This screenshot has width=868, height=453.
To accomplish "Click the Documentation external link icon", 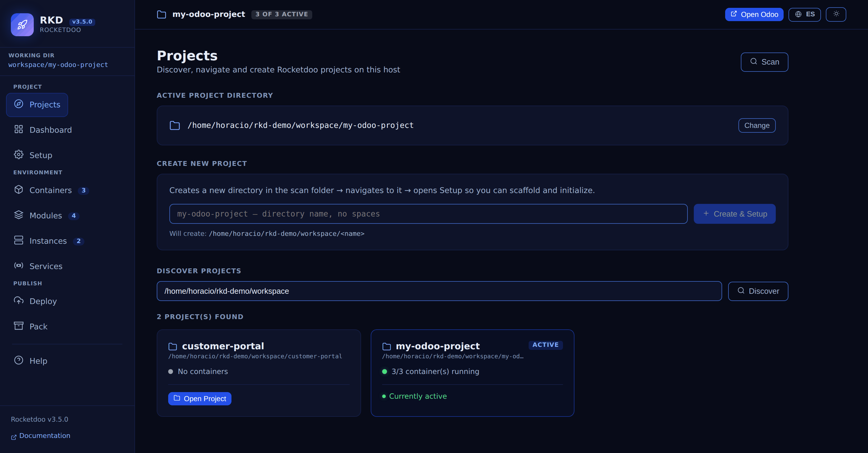I will (14, 437).
